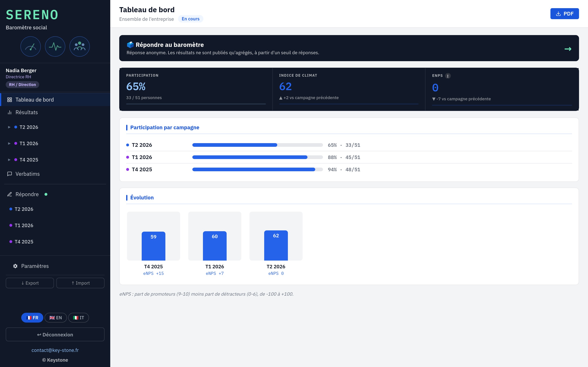Switch language to IT

coord(78,318)
